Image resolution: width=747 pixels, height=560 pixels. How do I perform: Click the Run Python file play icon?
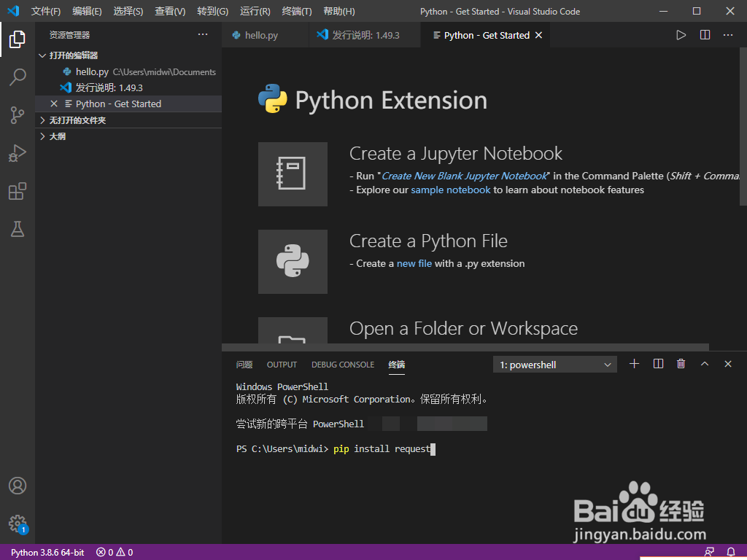[x=681, y=35]
